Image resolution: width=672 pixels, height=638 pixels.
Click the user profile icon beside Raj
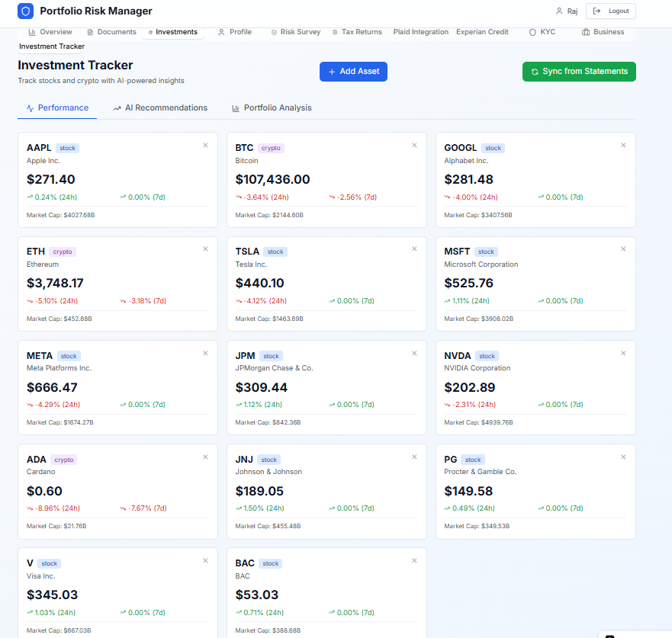(558, 11)
